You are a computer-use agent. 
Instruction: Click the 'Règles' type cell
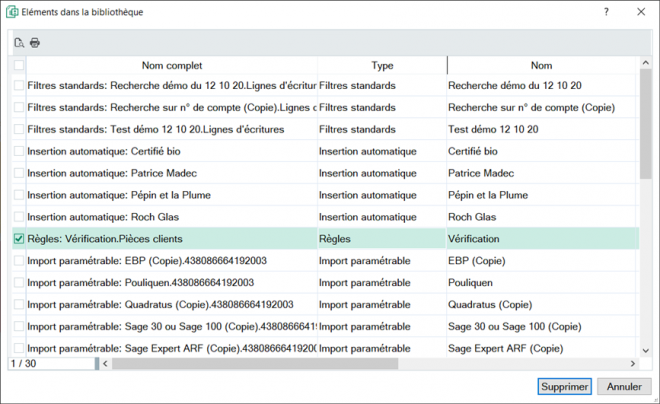pyautogui.click(x=382, y=239)
